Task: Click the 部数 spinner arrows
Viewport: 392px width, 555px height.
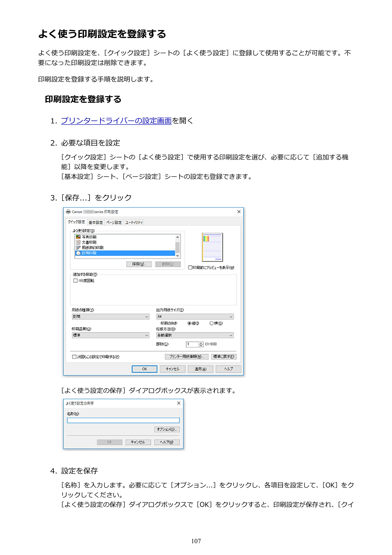Action: [201, 344]
